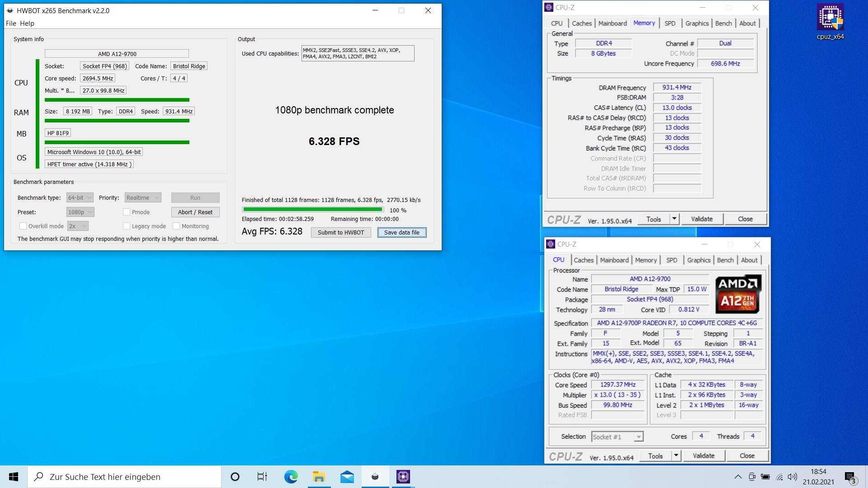
Task: Open the Priority Realtime dropdown
Action: pyautogui.click(x=143, y=197)
